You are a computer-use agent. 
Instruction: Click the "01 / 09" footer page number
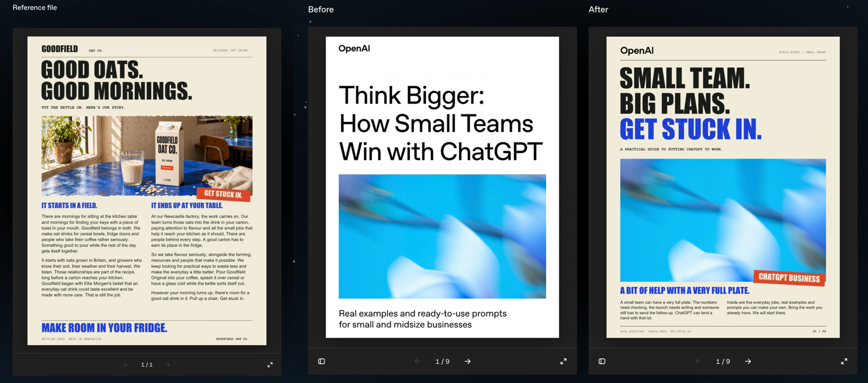pyautogui.click(x=819, y=331)
